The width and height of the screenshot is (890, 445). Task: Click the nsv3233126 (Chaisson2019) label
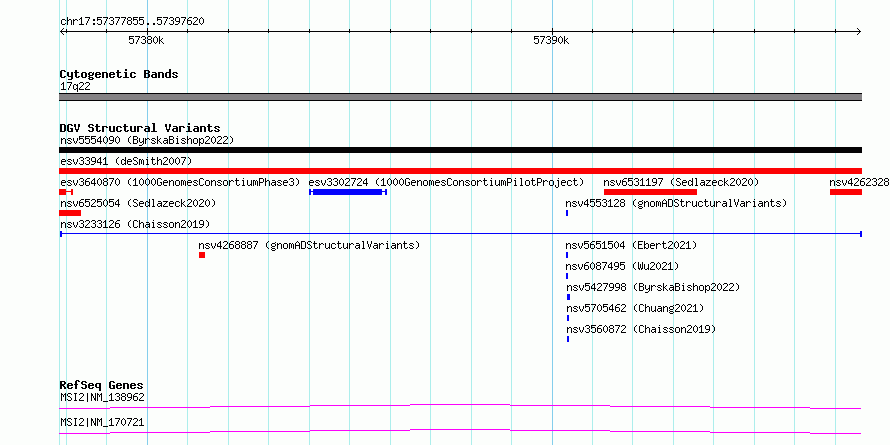click(x=135, y=225)
